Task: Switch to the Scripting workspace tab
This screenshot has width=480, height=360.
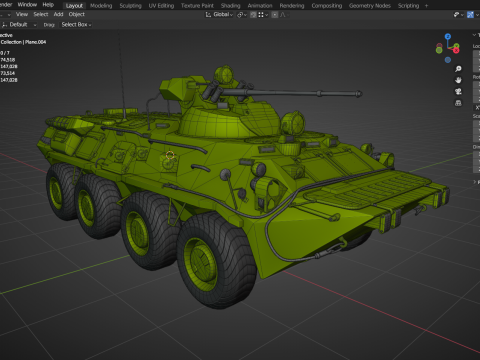Action: click(408, 6)
